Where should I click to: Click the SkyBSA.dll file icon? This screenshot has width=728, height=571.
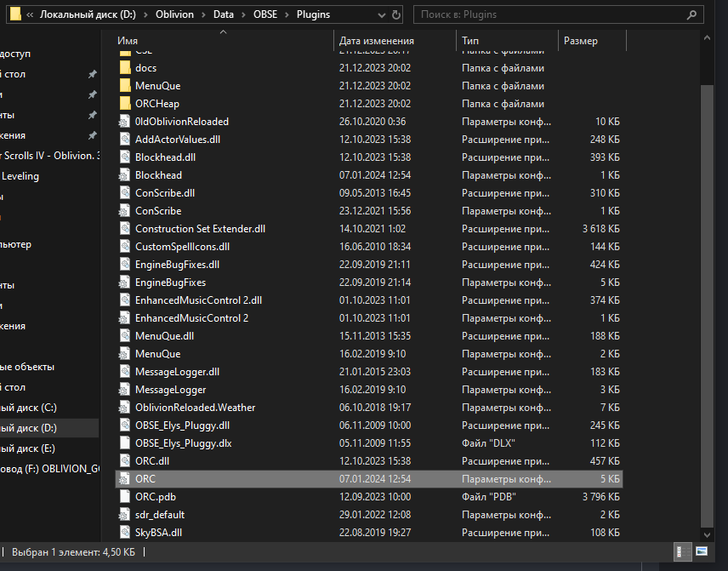pyautogui.click(x=125, y=533)
